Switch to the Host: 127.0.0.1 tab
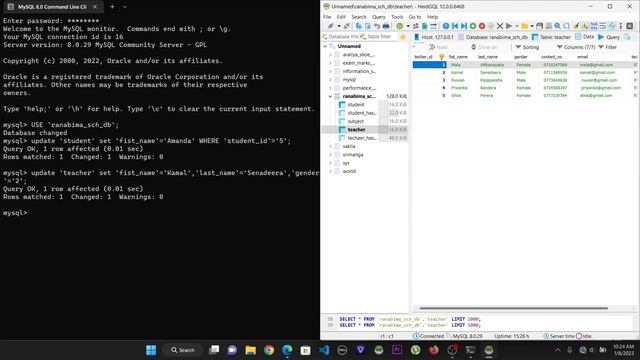Image resolution: width=640 pixels, height=360 pixels. (x=433, y=37)
